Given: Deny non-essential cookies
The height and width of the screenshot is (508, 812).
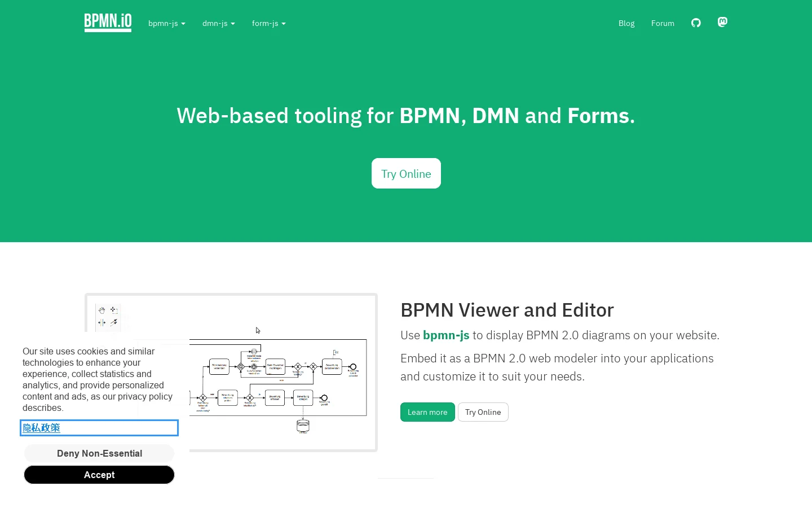Looking at the screenshot, I should pyautogui.click(x=99, y=453).
